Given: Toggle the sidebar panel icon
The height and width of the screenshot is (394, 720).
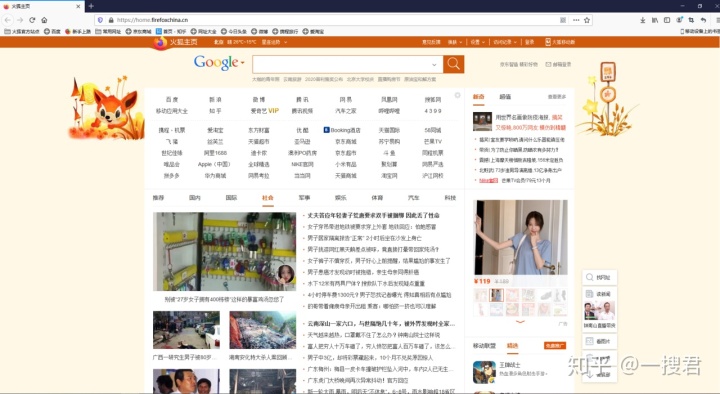Looking at the screenshot, I should click(x=667, y=20).
